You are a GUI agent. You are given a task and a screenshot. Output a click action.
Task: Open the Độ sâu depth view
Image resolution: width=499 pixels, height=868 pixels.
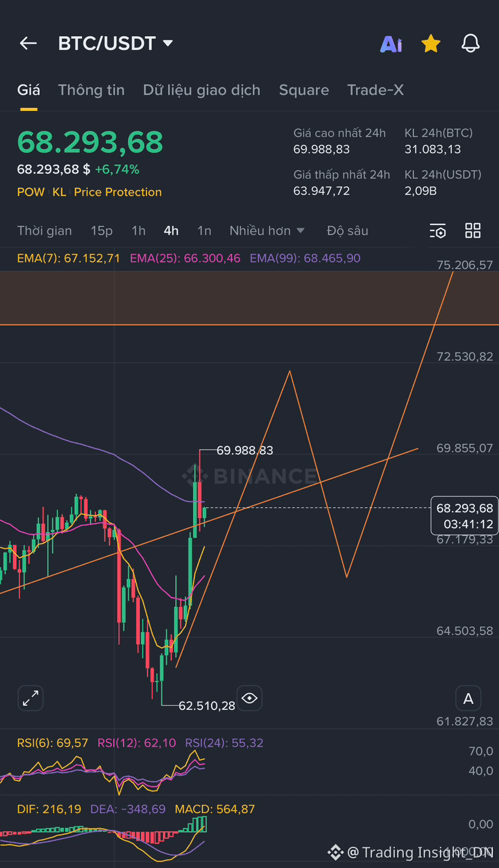[348, 230]
